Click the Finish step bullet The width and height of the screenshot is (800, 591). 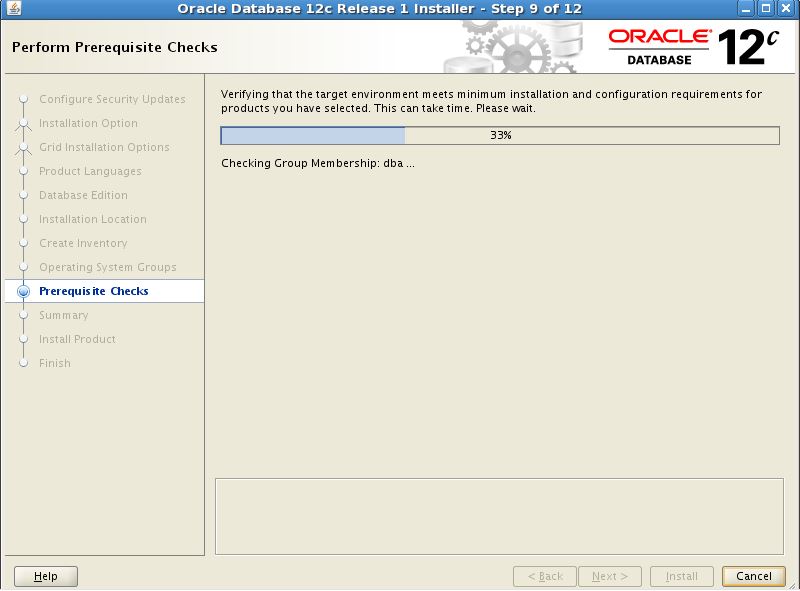[23, 363]
